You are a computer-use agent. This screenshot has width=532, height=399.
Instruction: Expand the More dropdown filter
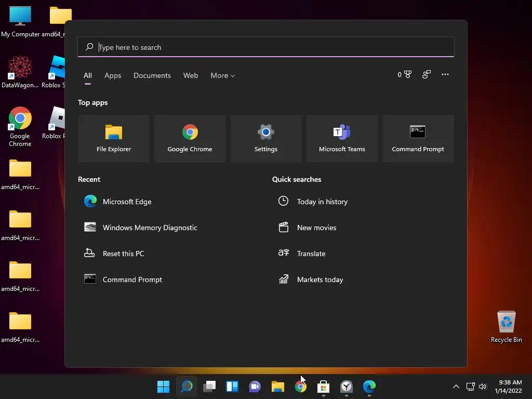[222, 76]
